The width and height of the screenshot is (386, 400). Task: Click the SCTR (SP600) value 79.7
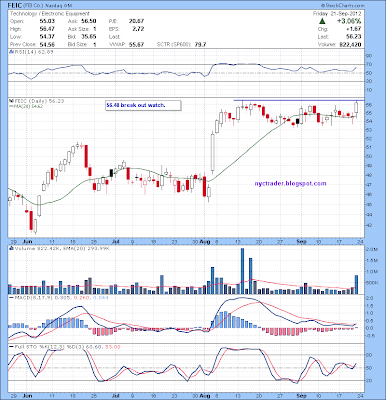200,44
